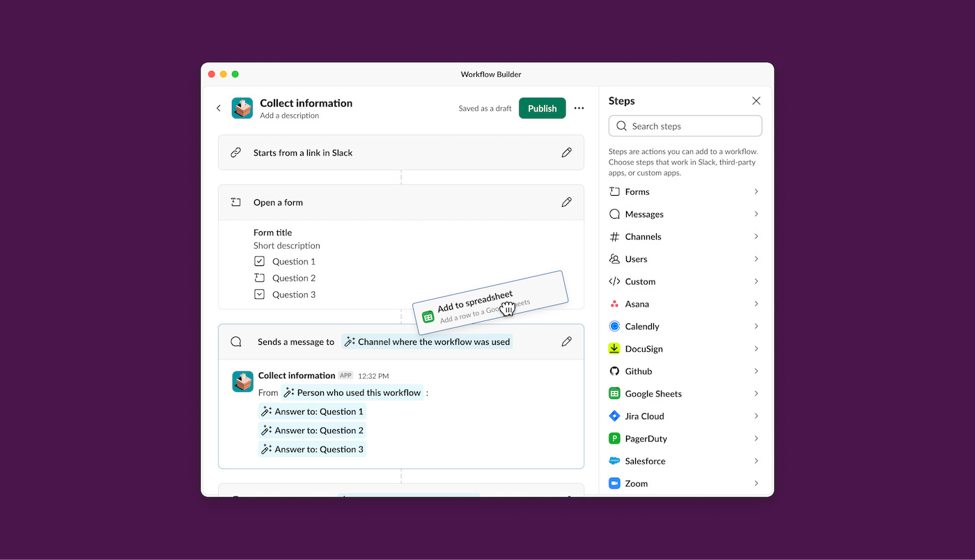This screenshot has width=975, height=560.
Task: Click the Question 2 text field icon
Action: click(x=259, y=278)
